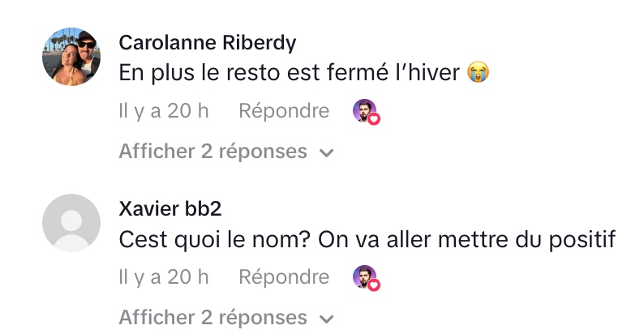The image size is (644, 334).
Task: Click chevron arrow below Xavier's comment
Action: pyautogui.click(x=327, y=319)
